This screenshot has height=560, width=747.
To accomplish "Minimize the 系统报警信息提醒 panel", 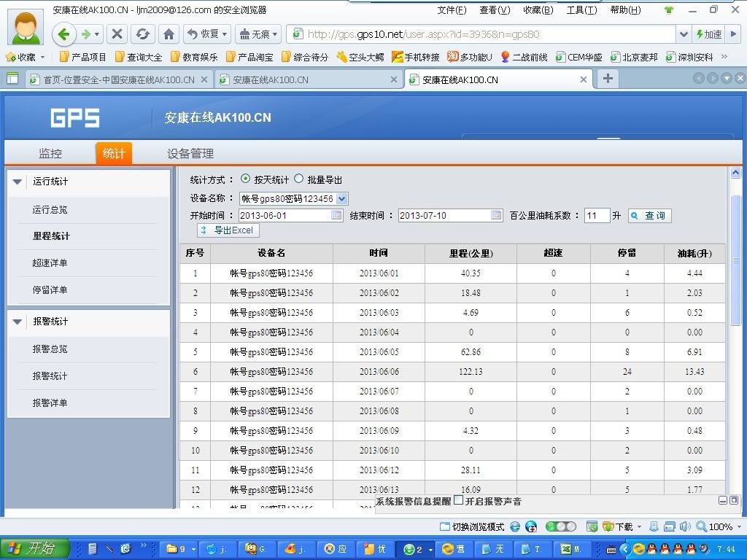I will [723, 500].
